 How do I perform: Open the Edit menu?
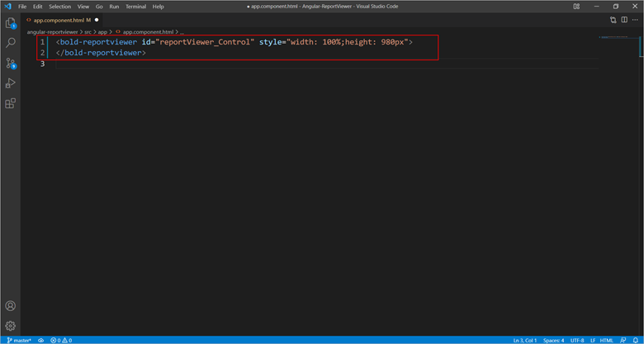38,7
